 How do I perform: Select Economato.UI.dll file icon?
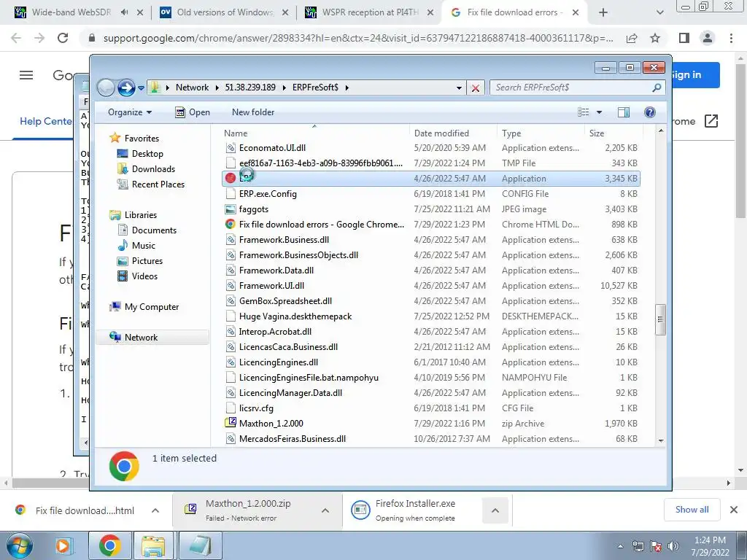(x=231, y=148)
